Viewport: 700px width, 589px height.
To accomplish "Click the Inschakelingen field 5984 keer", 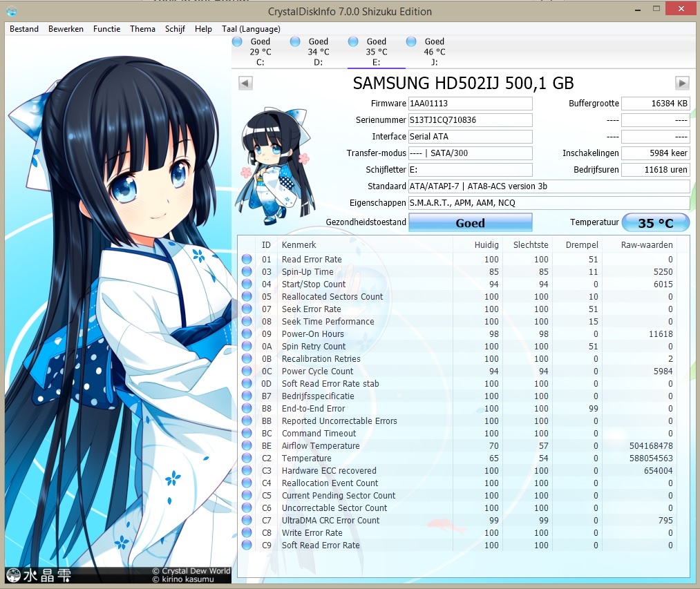I will point(655,153).
